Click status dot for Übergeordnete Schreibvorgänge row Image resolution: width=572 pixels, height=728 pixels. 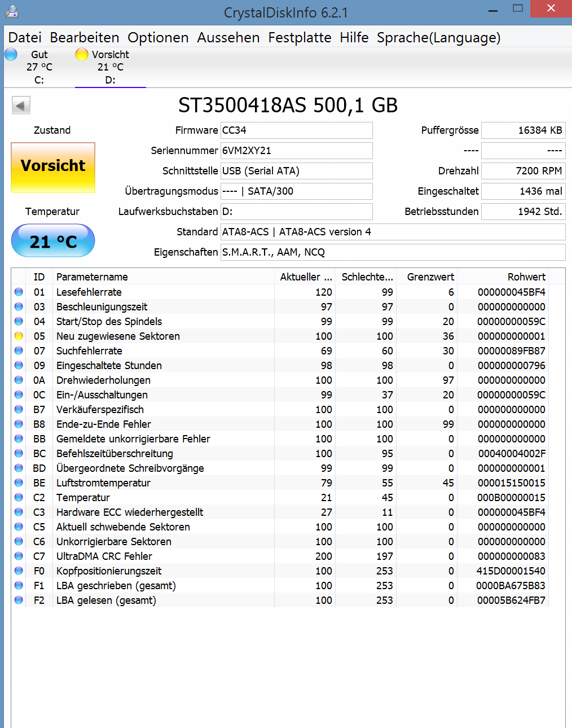[x=19, y=468]
